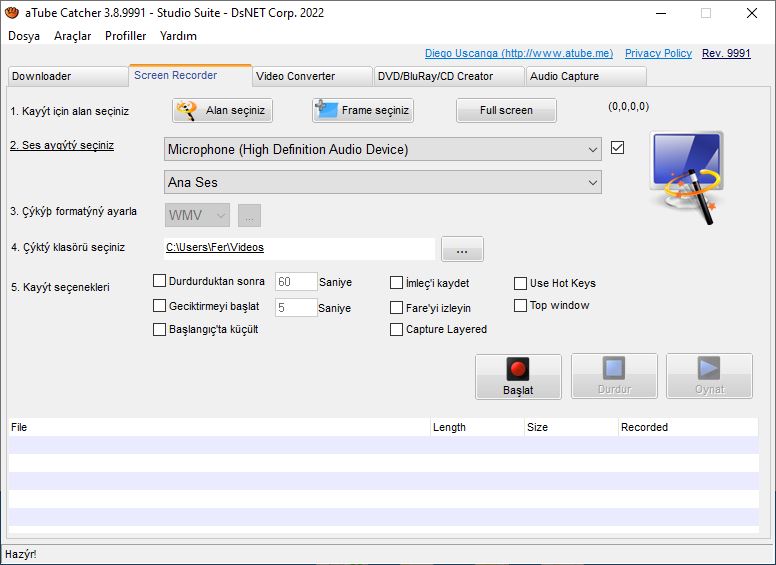Click the Size column header

coord(571,427)
